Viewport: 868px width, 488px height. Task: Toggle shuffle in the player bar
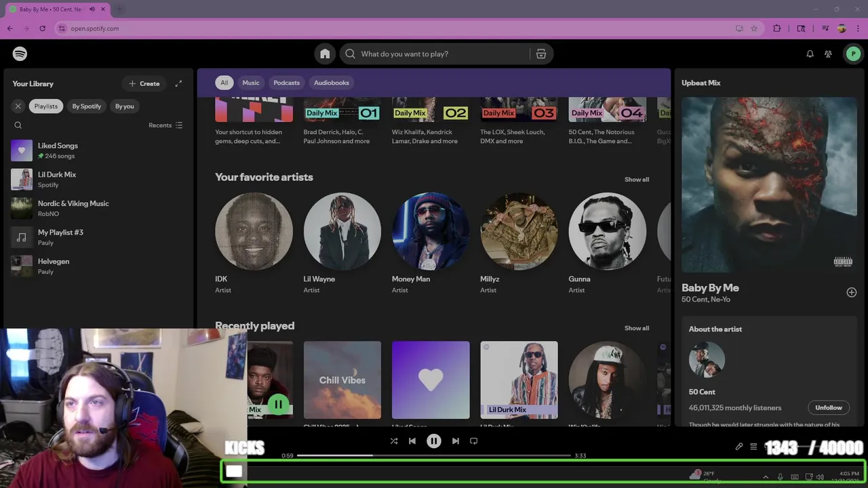[x=394, y=441]
